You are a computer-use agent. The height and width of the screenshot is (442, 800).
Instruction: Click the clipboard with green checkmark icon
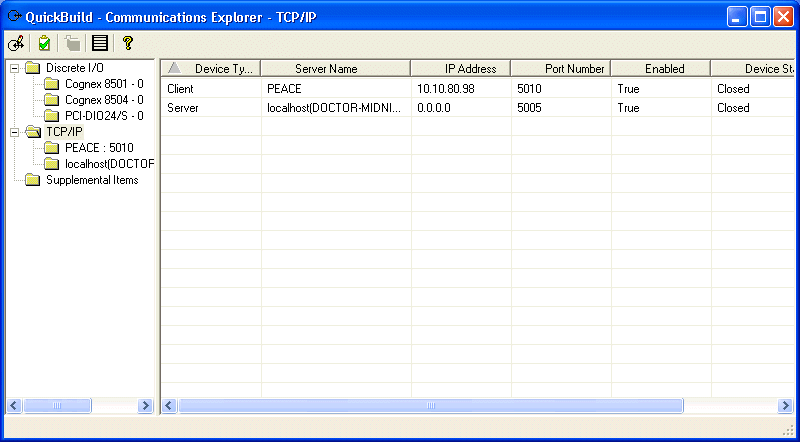click(44, 43)
